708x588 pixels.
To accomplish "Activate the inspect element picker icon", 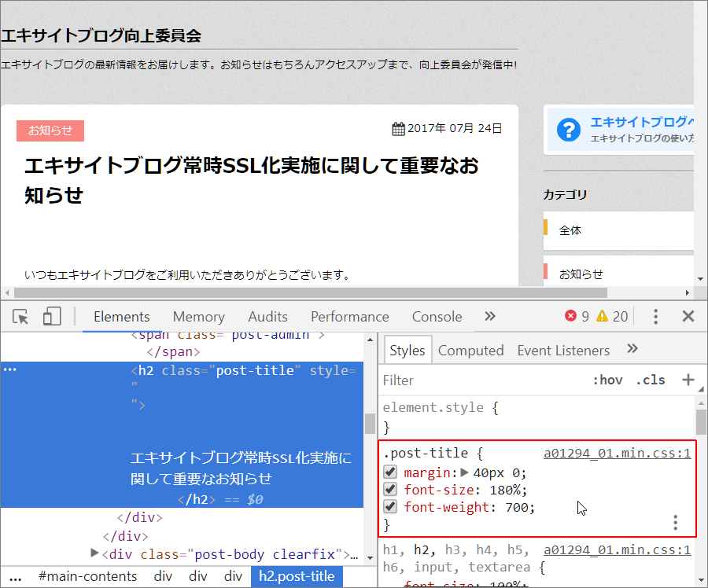I will click(x=20, y=317).
